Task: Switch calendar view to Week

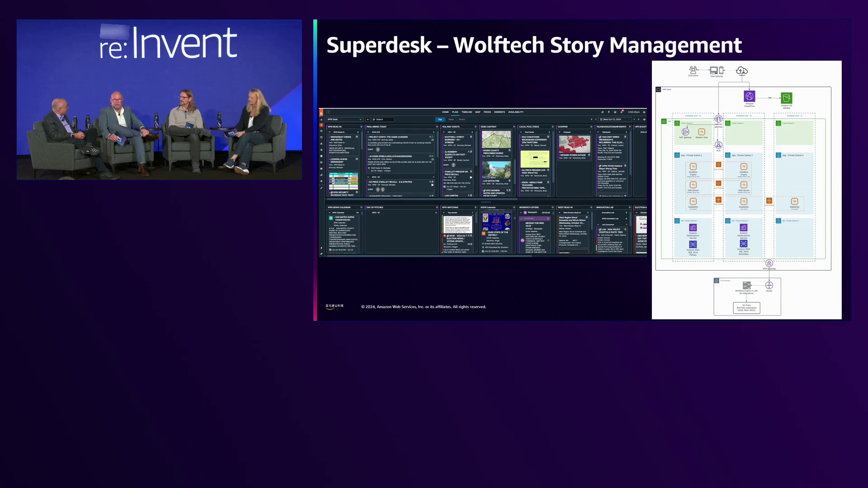Action: (451, 120)
